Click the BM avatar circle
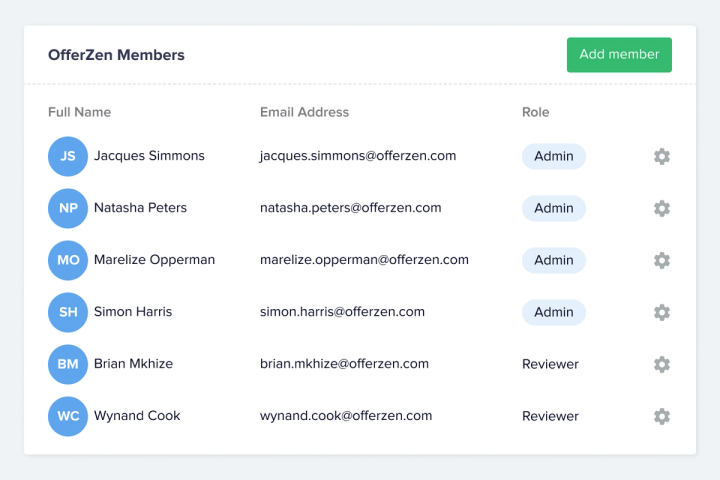720x480 pixels. (68, 364)
